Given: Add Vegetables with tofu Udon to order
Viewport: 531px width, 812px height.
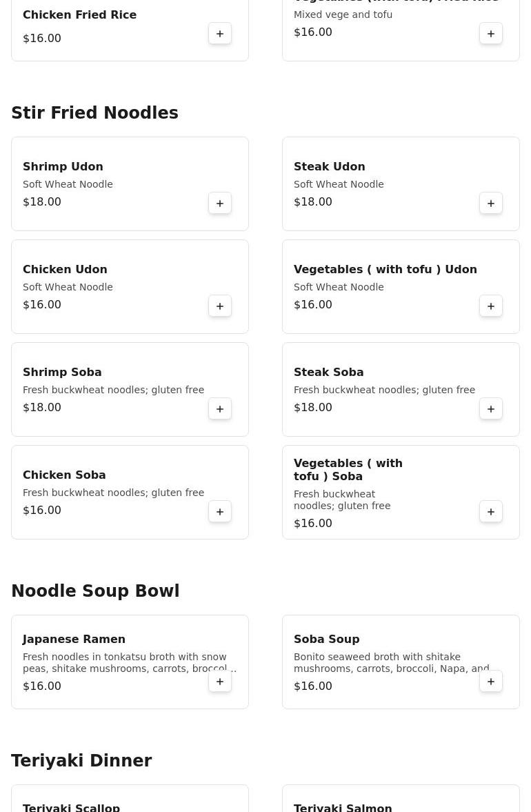Looking at the screenshot, I should click(x=491, y=306).
